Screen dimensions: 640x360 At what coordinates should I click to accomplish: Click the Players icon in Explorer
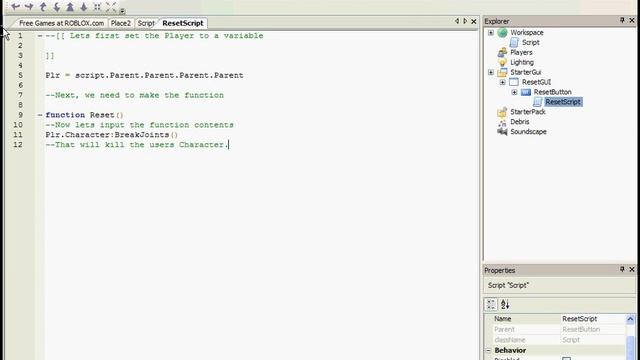(502, 52)
